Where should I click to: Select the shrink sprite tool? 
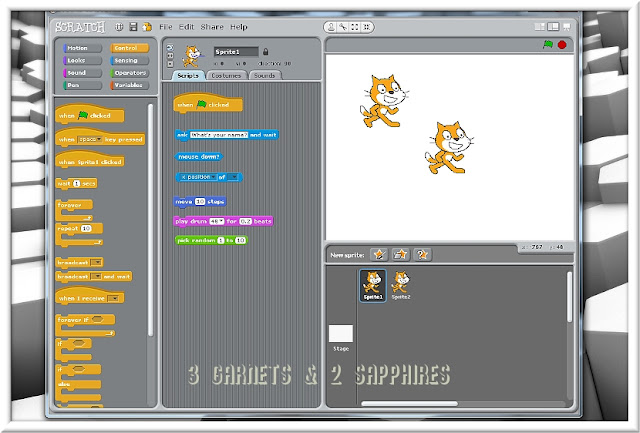pyautogui.click(x=366, y=27)
